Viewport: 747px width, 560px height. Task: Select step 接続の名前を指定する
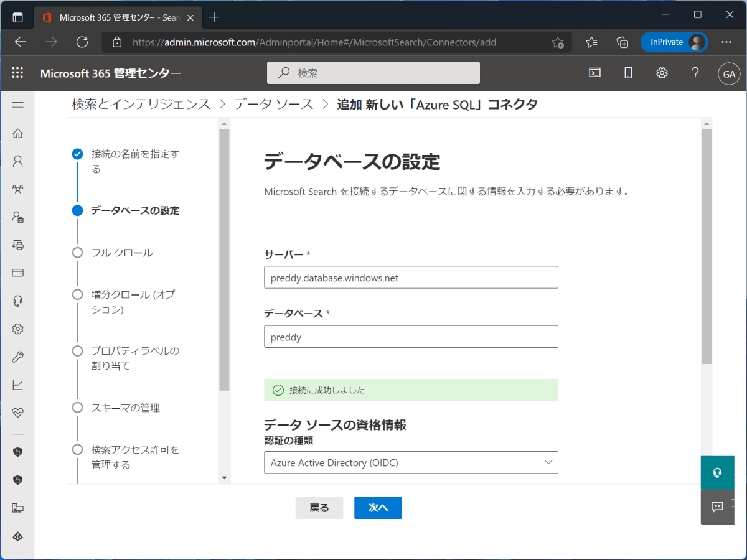[134, 161]
